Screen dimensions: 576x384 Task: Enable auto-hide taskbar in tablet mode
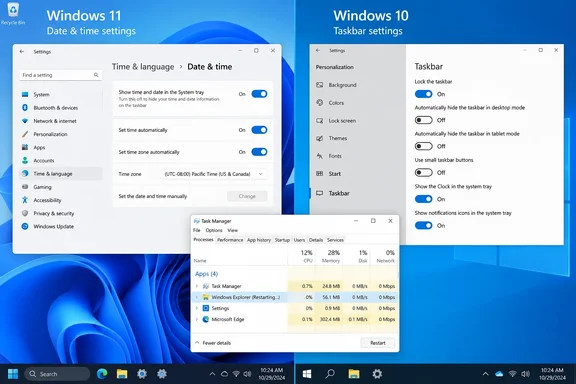click(424, 146)
